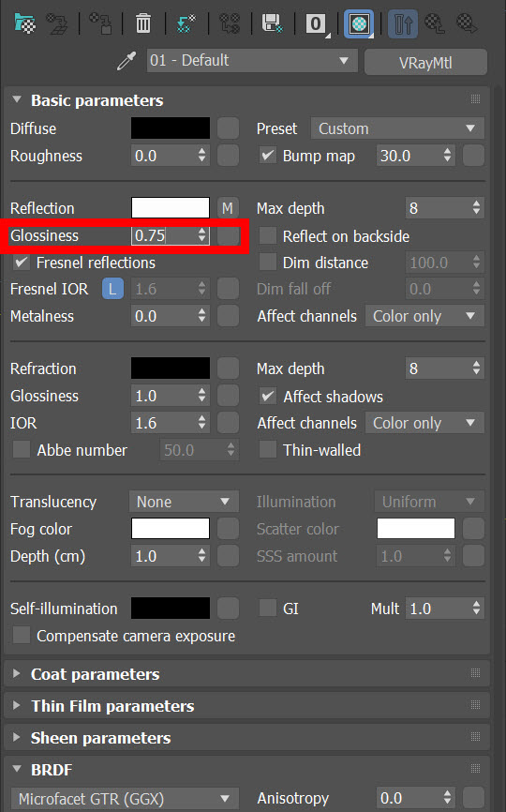Viewport: 506px width, 812px height.
Task: Open the Fog color swatch
Action: click(171, 529)
